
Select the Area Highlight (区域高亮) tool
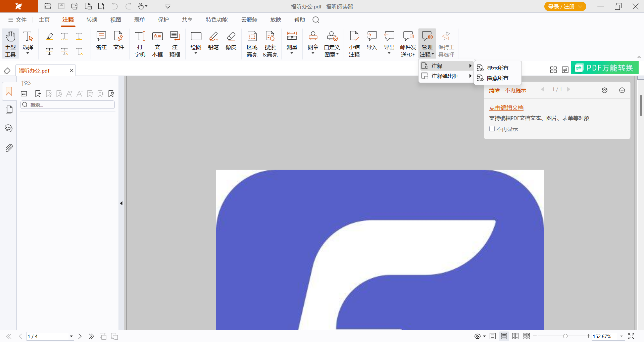tap(252, 44)
